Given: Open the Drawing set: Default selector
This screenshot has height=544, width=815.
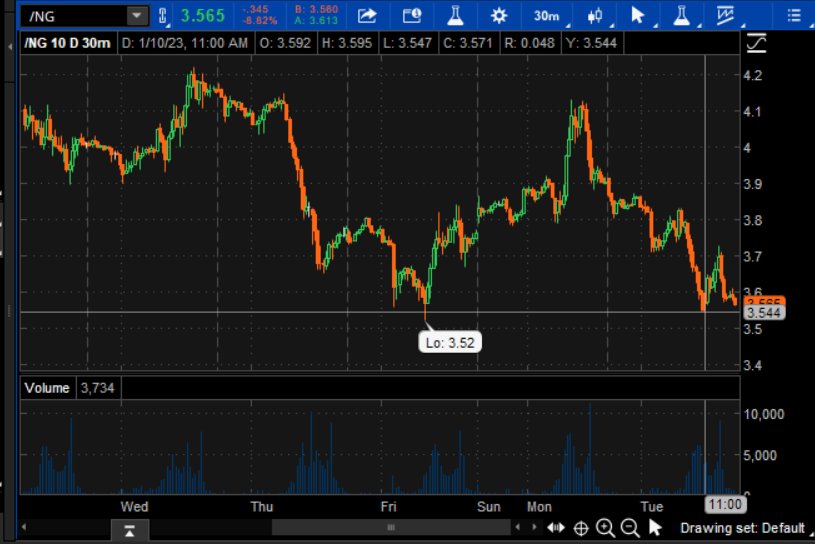Looking at the screenshot, I should (x=742, y=528).
